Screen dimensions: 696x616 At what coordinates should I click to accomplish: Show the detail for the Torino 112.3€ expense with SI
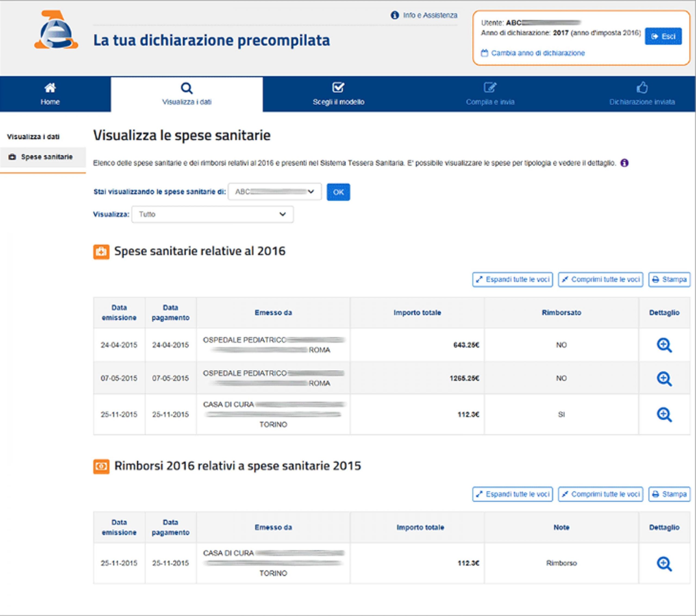tap(664, 415)
